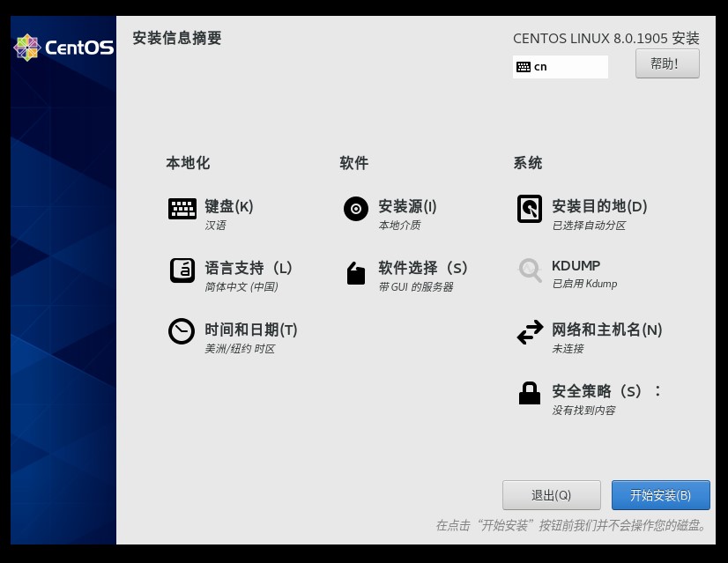Open the 键盘(K) configuration entry
The width and height of the screenshot is (728, 563).
click(228, 207)
